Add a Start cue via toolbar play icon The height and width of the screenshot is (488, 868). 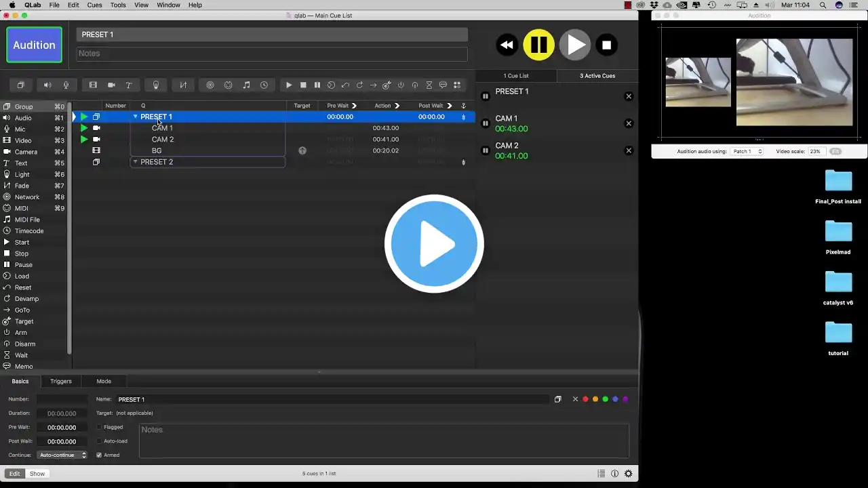[289, 85]
